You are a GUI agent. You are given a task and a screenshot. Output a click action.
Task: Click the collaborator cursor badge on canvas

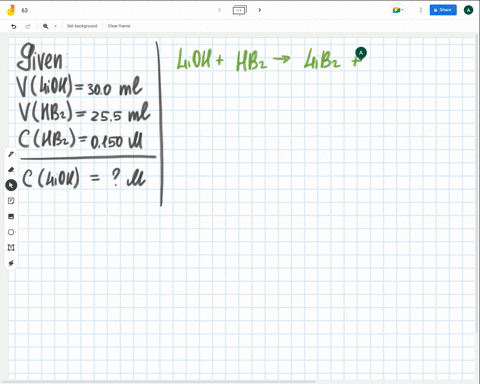(361, 53)
